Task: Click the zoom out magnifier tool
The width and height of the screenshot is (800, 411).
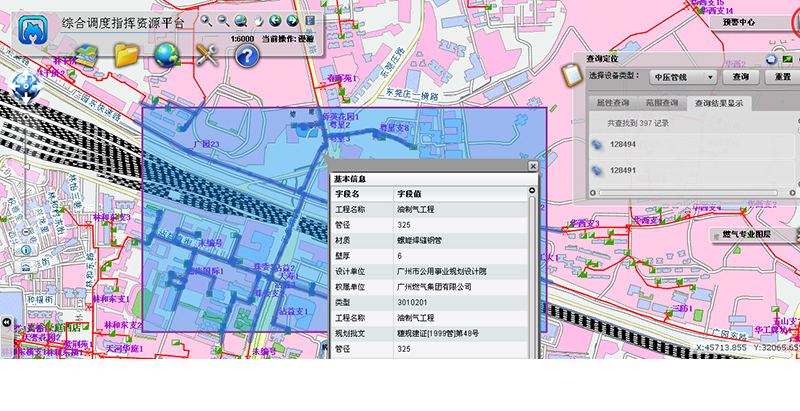Action: pos(224,19)
